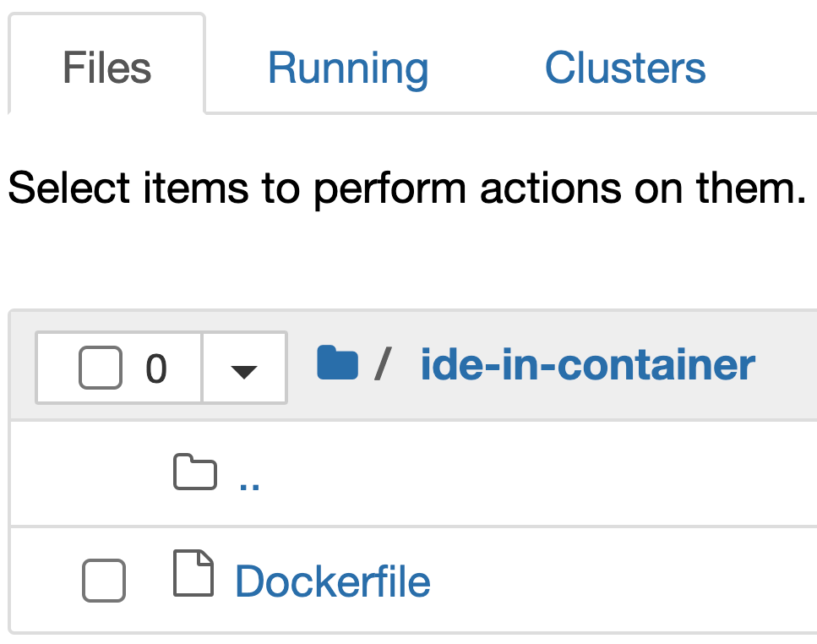
Task: Click the blue breadcrumb folder icon
Action: pyautogui.click(x=337, y=362)
